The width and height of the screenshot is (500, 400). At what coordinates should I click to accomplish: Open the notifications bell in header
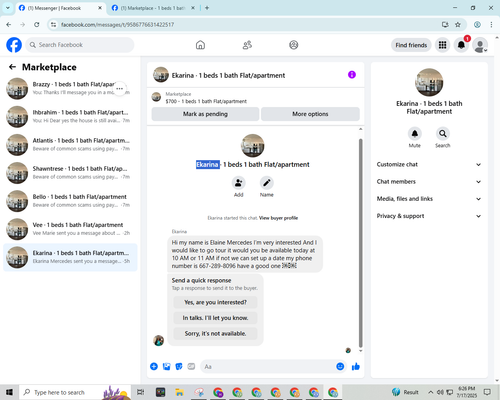click(461, 45)
